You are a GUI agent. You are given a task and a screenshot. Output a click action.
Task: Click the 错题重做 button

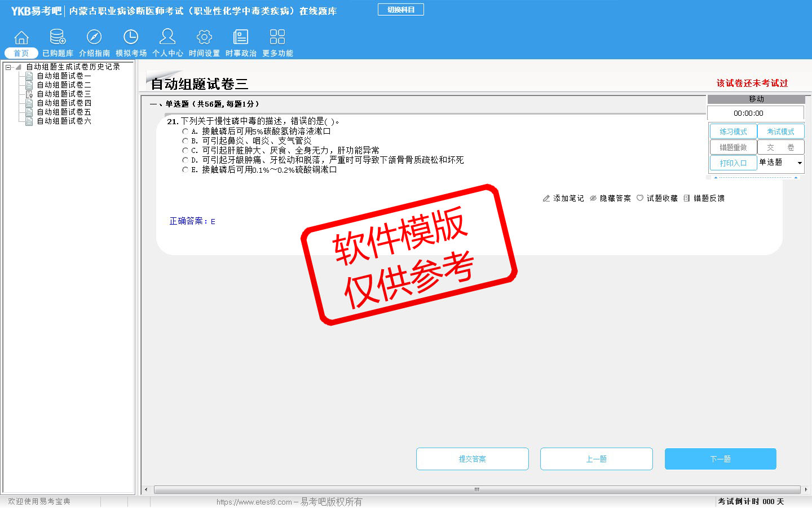click(x=733, y=147)
